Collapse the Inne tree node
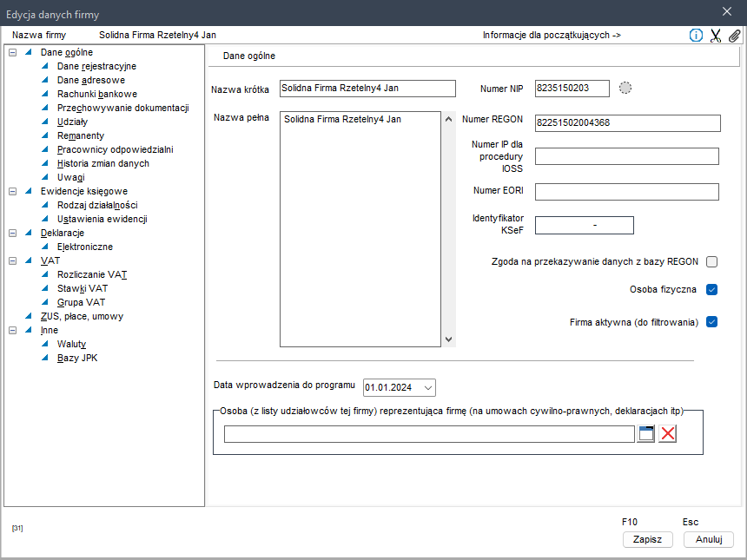Image resolution: width=747 pixels, height=560 pixels. pos(13,330)
